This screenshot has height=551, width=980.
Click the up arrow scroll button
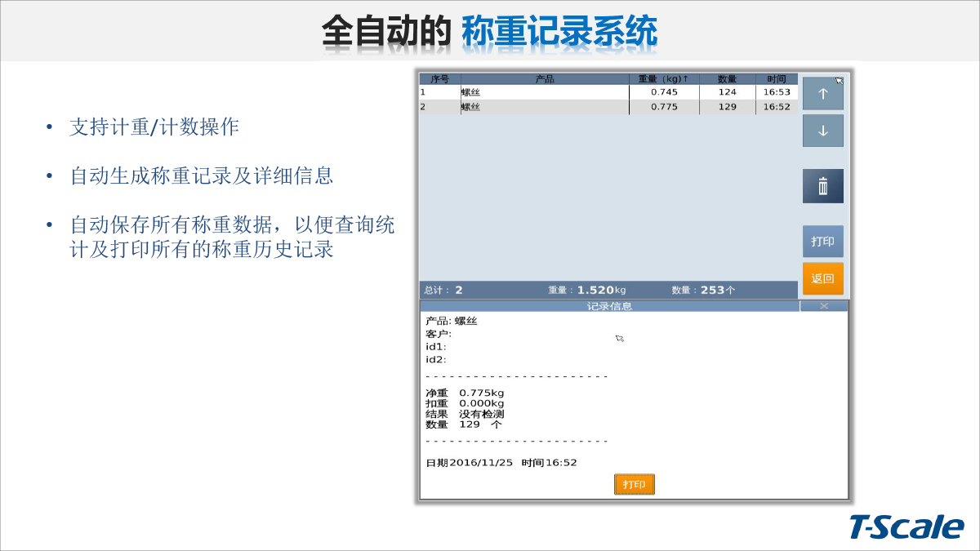click(822, 94)
